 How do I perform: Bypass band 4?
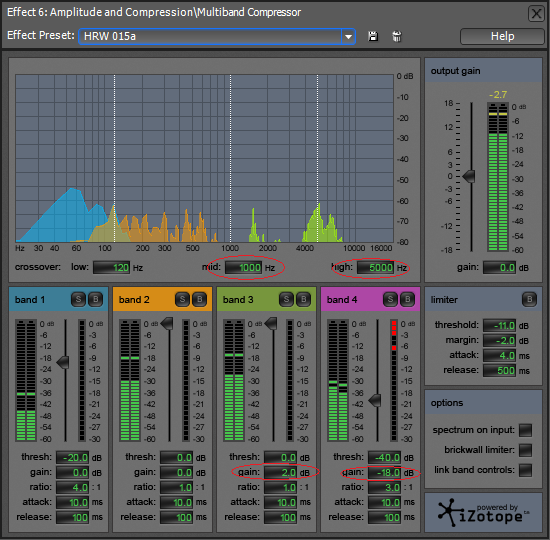(407, 299)
